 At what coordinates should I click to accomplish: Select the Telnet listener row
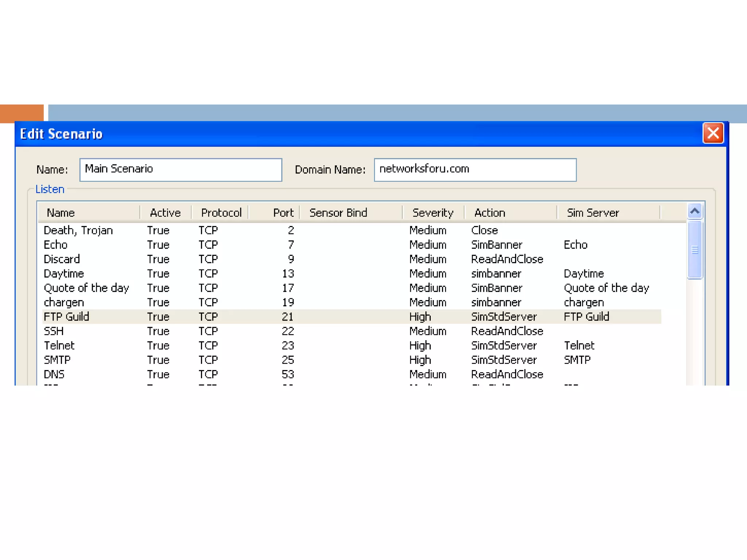[x=59, y=346]
